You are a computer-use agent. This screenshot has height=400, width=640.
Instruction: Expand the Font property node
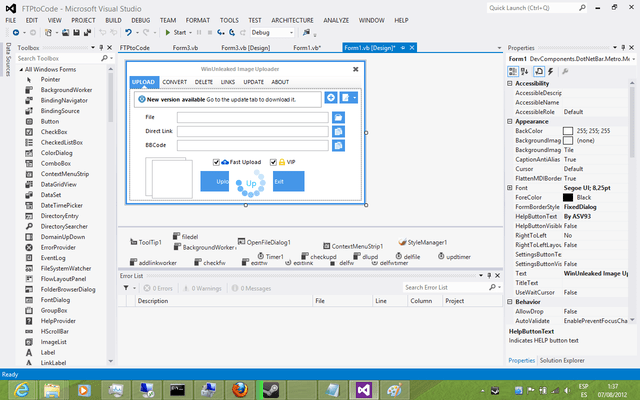point(510,188)
